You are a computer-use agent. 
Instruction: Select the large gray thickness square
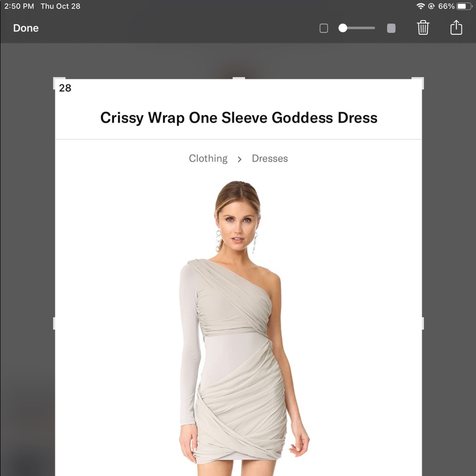click(391, 28)
